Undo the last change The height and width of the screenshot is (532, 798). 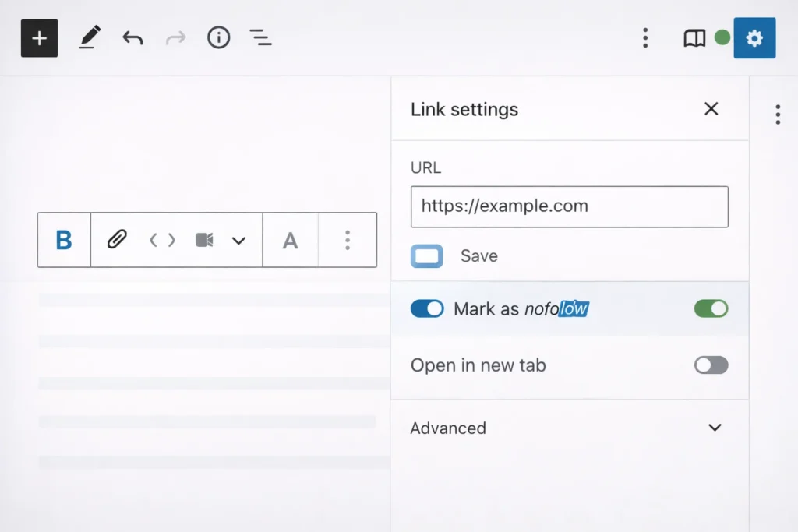click(x=132, y=37)
